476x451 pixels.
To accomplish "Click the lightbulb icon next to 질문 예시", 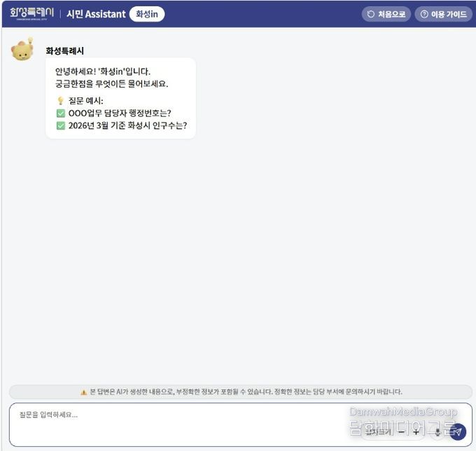I will pos(60,101).
